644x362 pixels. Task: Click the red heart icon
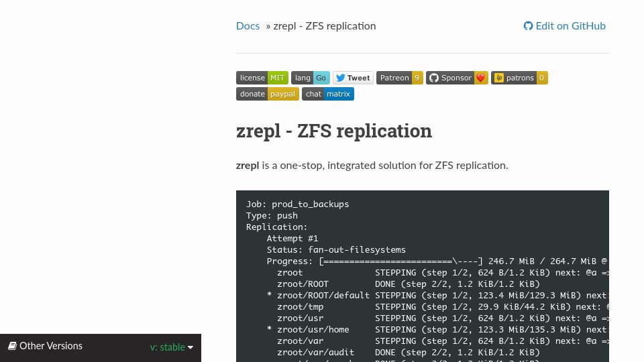(480, 78)
